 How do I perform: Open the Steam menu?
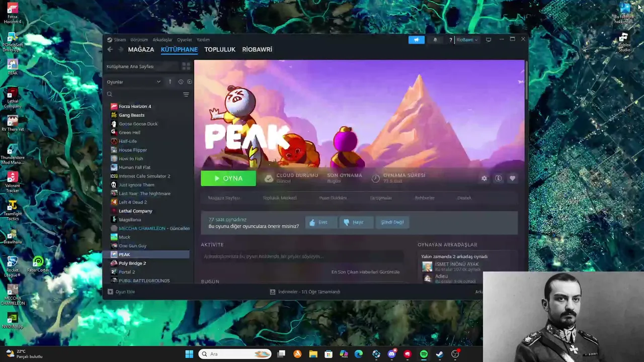tap(120, 40)
